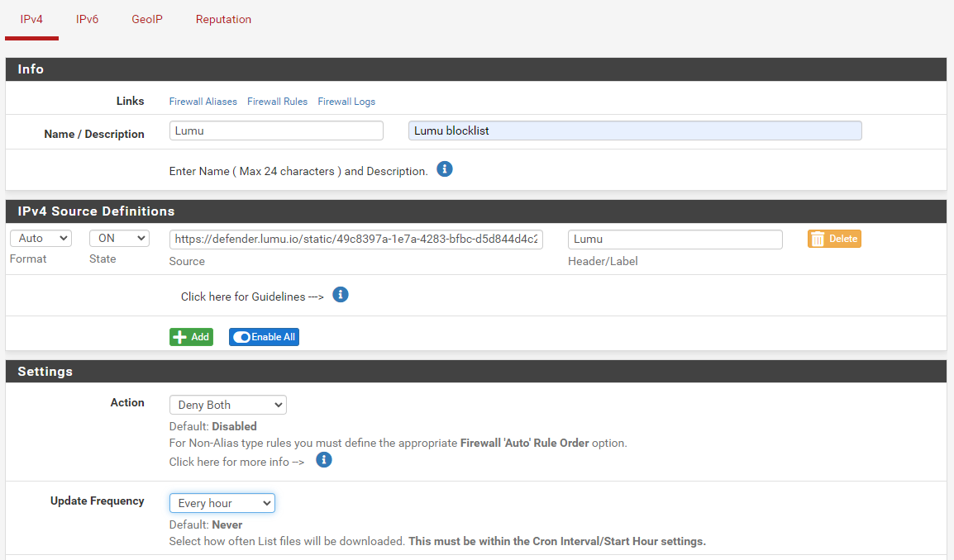954x560 pixels.
Task: Open the State dropdown set to ON
Action: pyautogui.click(x=119, y=238)
